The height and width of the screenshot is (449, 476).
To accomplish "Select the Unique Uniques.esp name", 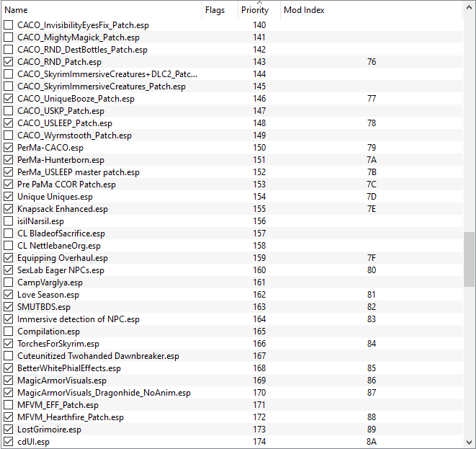I will pos(55,197).
